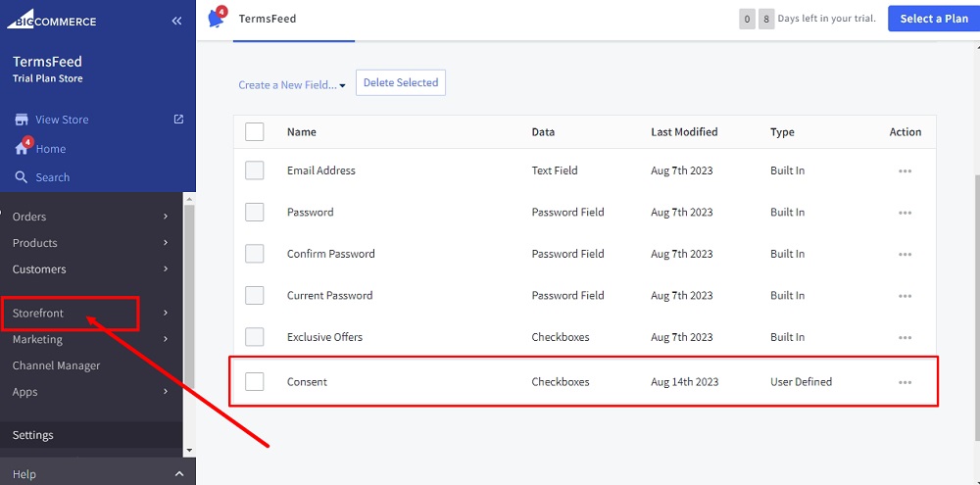Image resolution: width=980 pixels, height=485 pixels.
Task: Tick the Email Address row checkbox
Action: (x=255, y=170)
